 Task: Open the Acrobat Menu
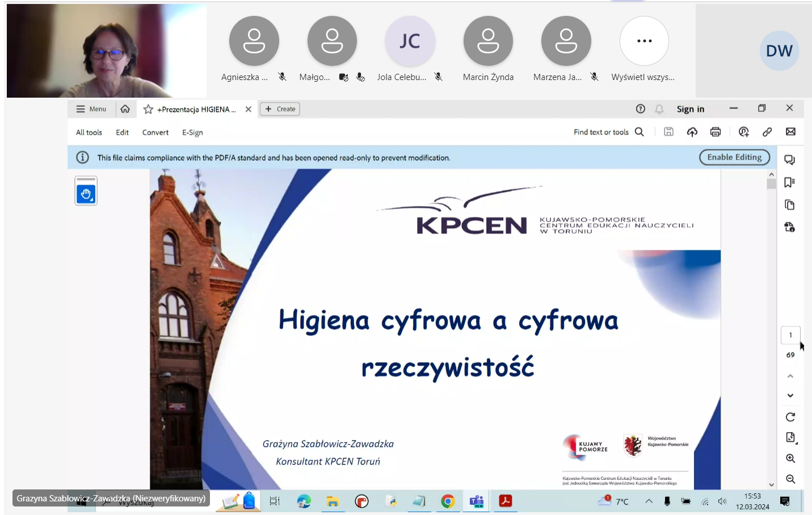coord(91,109)
